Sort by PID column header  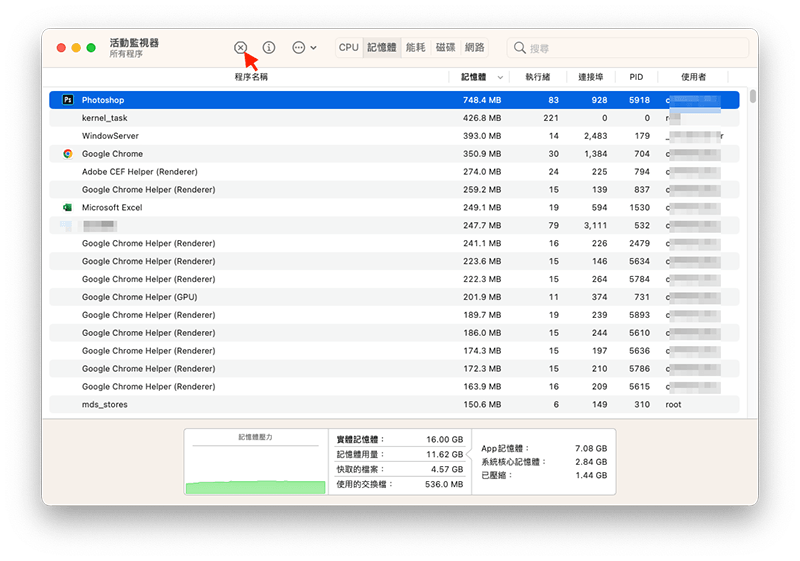pos(636,77)
